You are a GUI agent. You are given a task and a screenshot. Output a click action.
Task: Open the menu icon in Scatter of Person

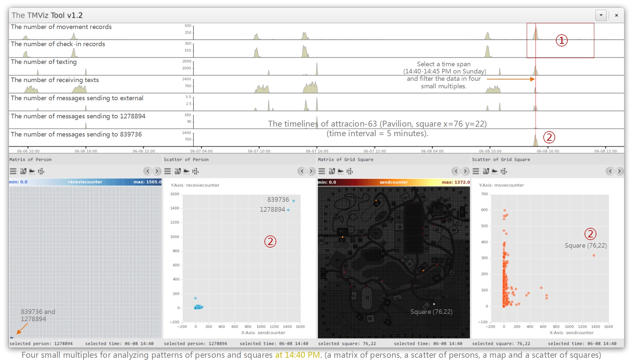point(167,171)
